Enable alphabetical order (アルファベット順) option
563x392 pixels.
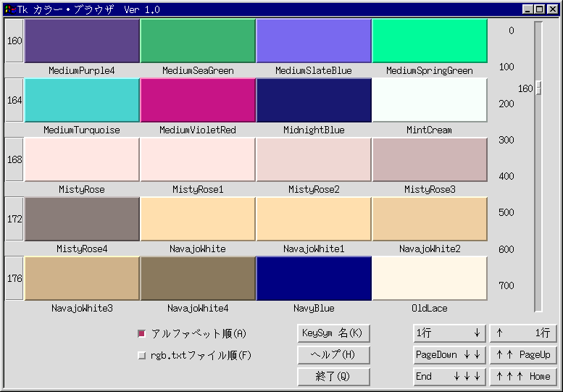[x=142, y=334]
